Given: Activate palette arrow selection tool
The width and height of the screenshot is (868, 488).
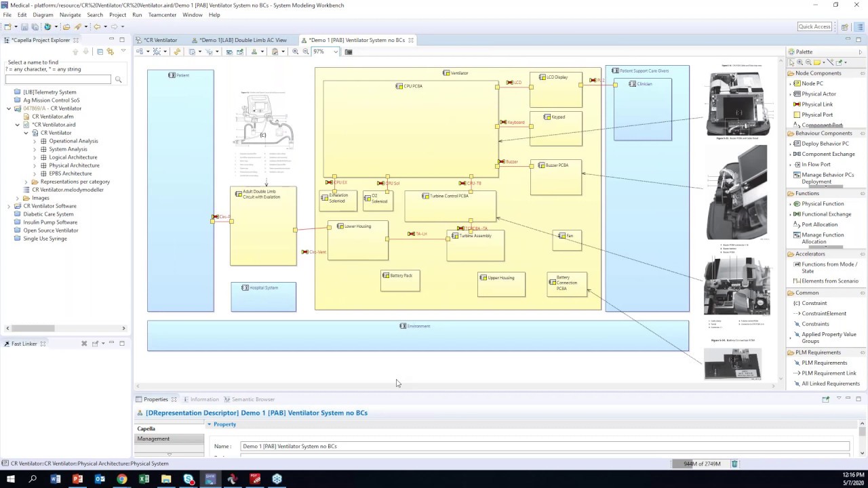Looking at the screenshot, I should click(792, 62).
